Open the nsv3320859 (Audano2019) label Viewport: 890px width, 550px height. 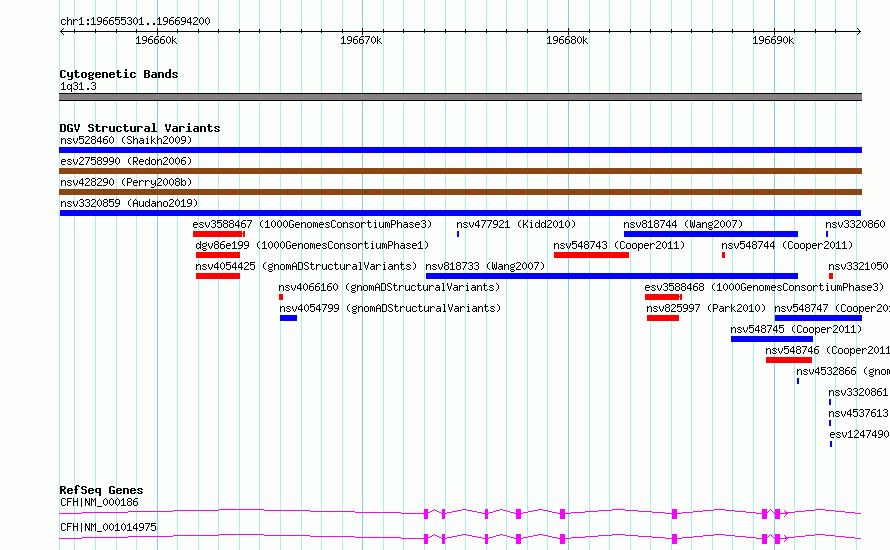tap(129, 203)
